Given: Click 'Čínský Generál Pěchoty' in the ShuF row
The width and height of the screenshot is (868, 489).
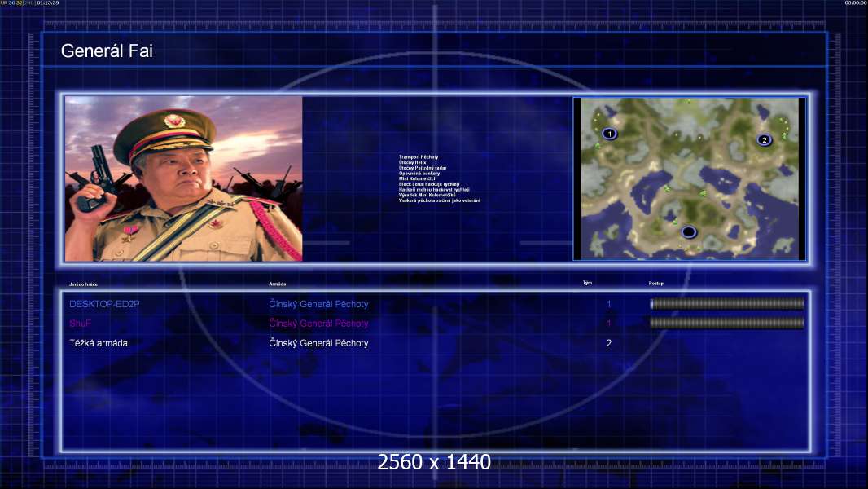Looking at the screenshot, I should [x=318, y=324].
